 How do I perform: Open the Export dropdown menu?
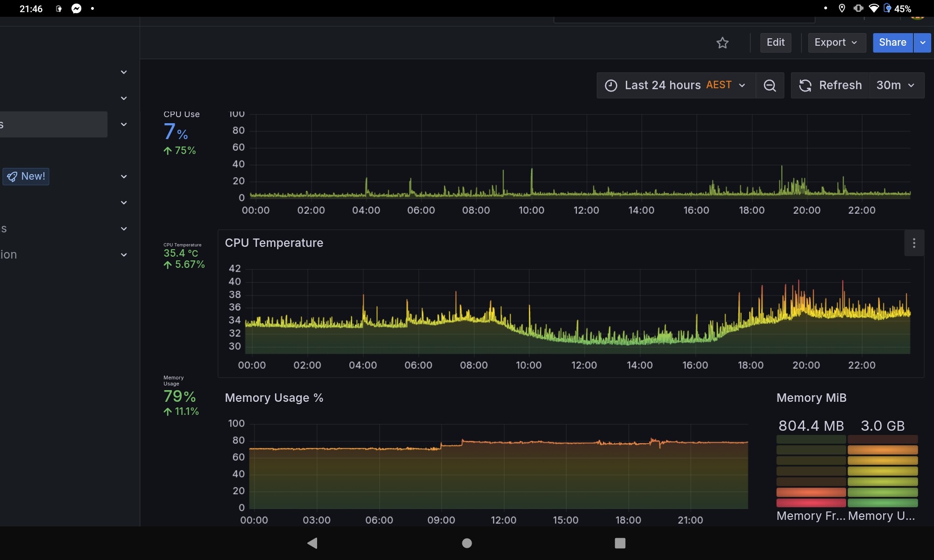(837, 43)
